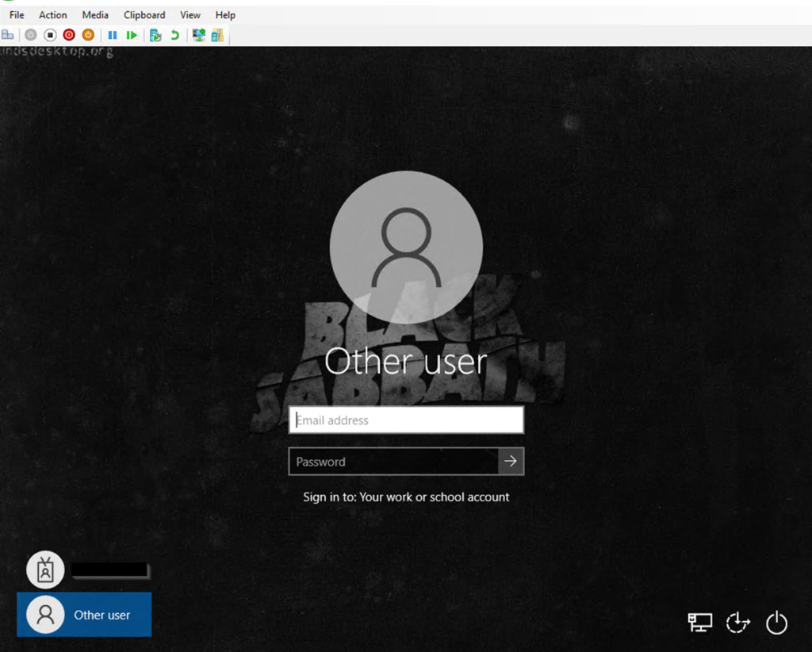Click the orange Save state icon
Viewport: 812px width, 652px height.
click(88, 35)
